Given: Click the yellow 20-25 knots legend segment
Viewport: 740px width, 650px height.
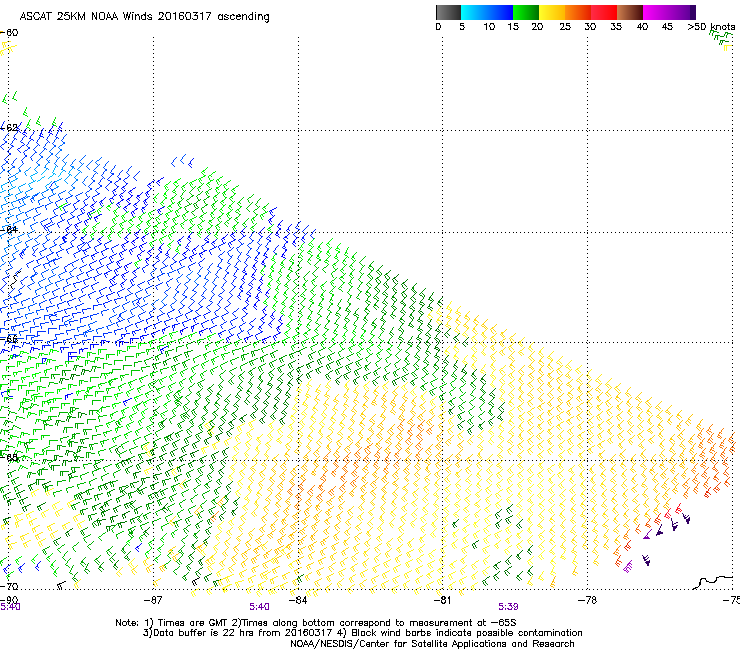Looking at the screenshot, I should (x=552, y=12).
